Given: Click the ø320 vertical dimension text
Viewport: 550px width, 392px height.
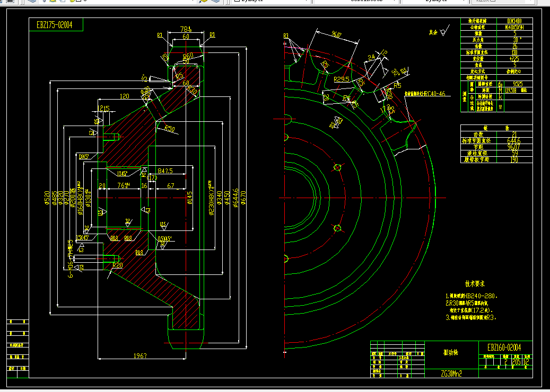Looking at the screenshot, I should (x=60, y=198).
